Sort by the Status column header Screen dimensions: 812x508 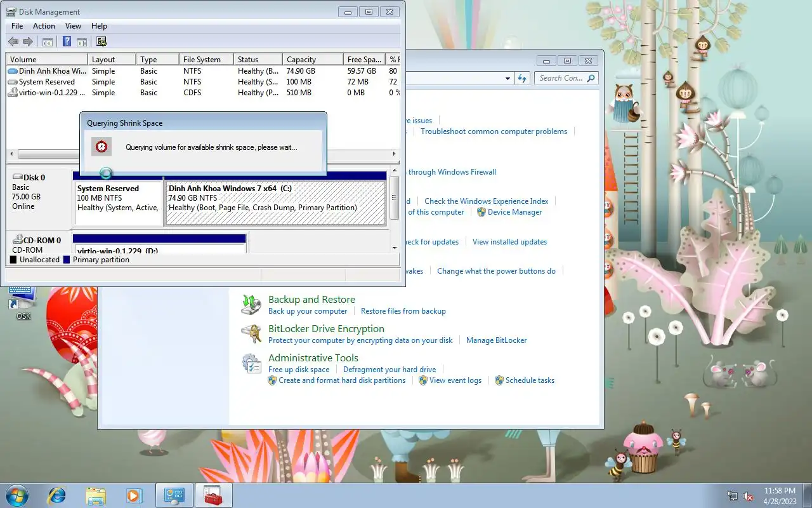(x=258, y=59)
